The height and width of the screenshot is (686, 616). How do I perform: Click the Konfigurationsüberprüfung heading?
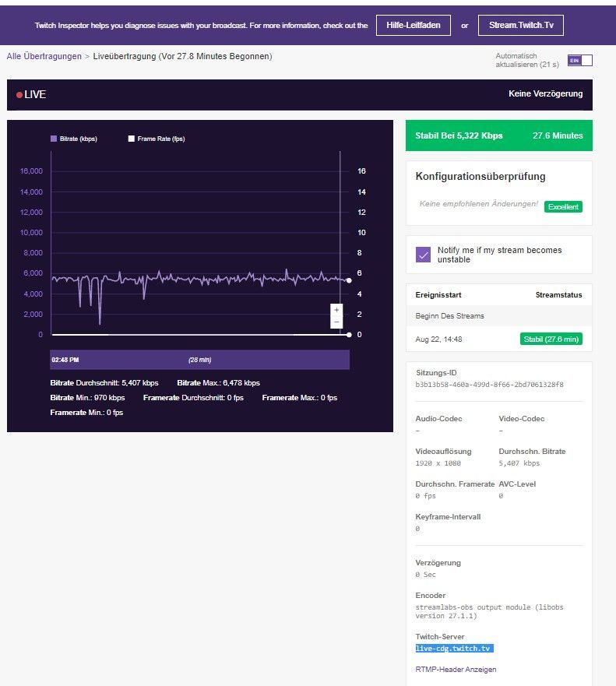[x=480, y=176]
